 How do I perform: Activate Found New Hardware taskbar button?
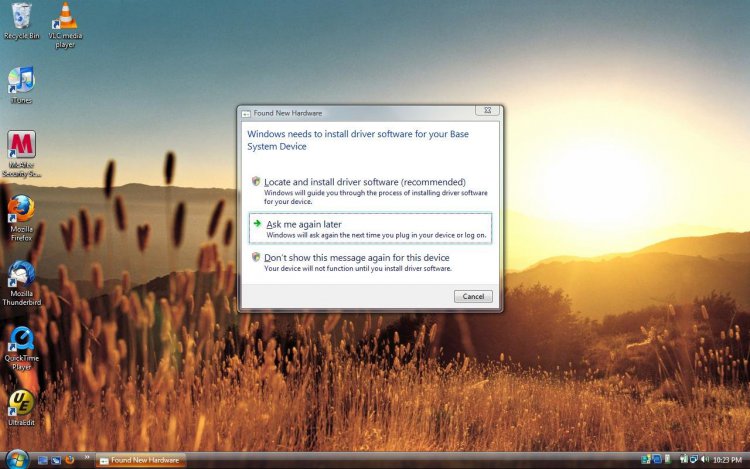click(141, 460)
